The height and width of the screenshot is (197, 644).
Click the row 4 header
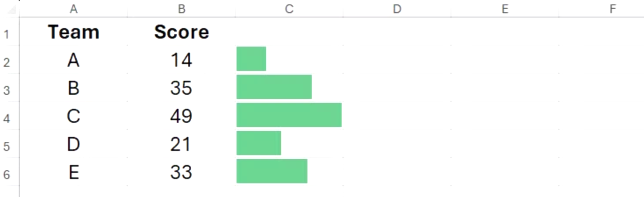pos(7,118)
